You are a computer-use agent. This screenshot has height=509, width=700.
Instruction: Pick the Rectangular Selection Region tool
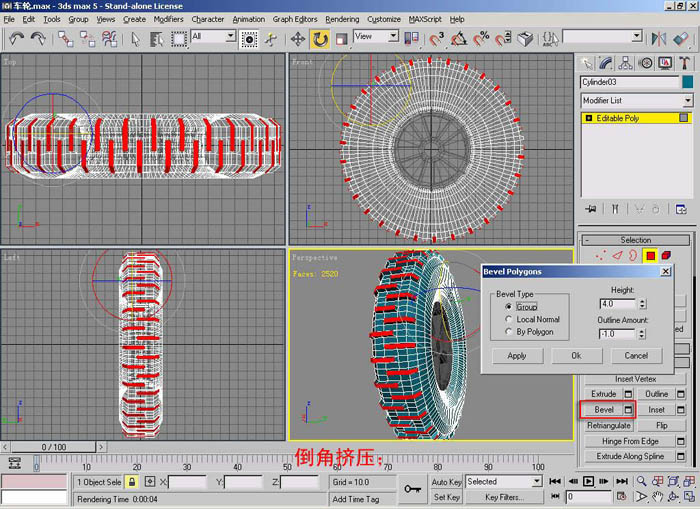pyautogui.click(x=179, y=39)
